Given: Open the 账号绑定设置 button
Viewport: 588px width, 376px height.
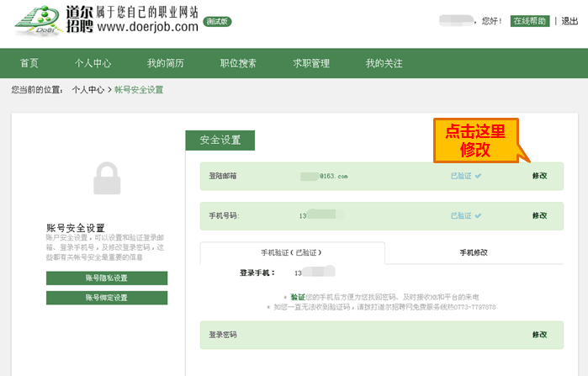Looking at the screenshot, I should tap(107, 298).
